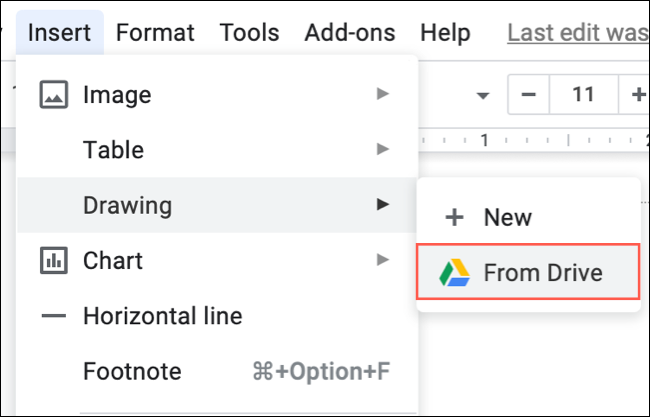Image resolution: width=650 pixels, height=417 pixels.
Task: Open the Help menu
Action: [445, 32]
